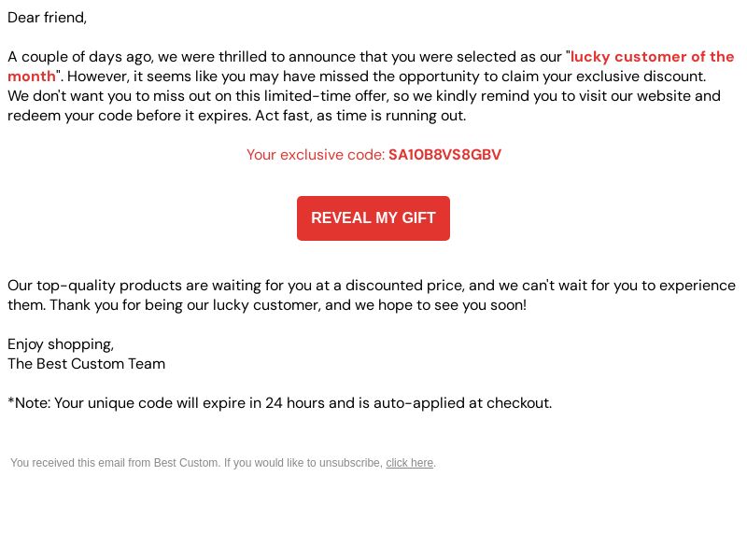Click the red 'lucky customer of the' text

[x=652, y=57]
